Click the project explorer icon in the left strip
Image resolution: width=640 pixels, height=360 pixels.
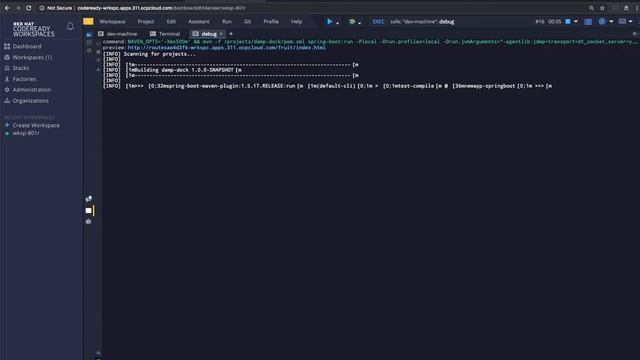[x=89, y=35]
